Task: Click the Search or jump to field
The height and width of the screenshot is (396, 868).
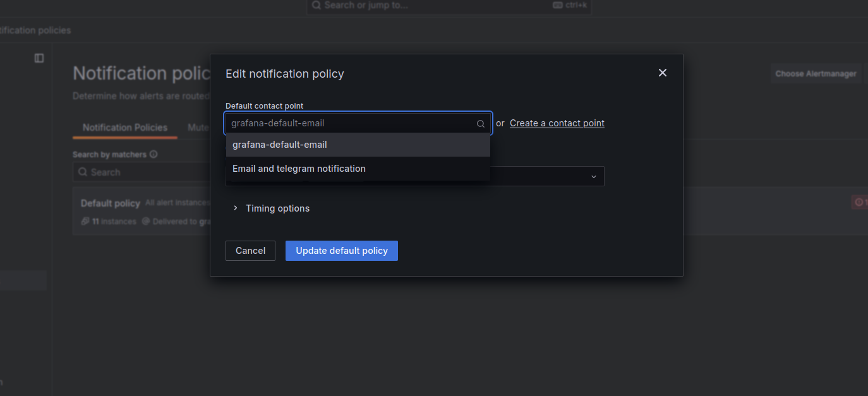Action: coord(449,6)
